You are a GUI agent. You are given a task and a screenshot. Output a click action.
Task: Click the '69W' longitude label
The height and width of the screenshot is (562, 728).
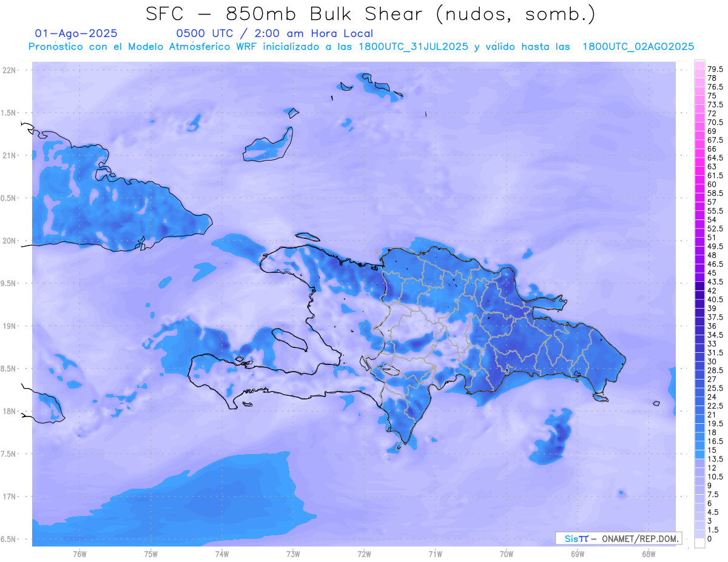pyautogui.click(x=578, y=554)
